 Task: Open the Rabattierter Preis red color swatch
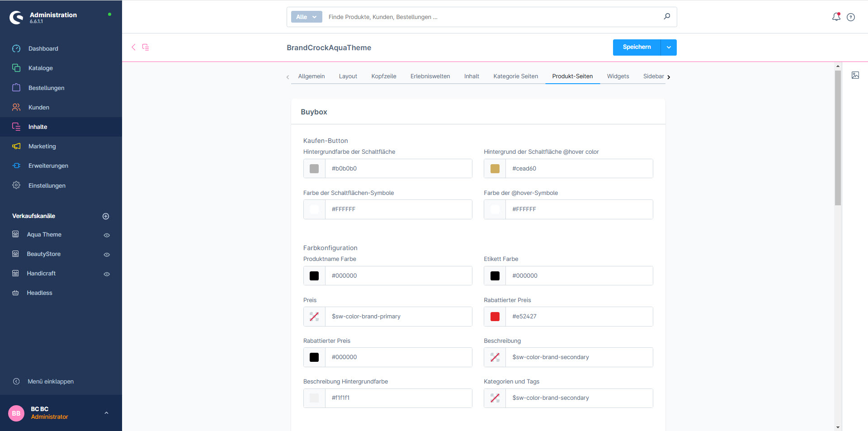point(495,317)
